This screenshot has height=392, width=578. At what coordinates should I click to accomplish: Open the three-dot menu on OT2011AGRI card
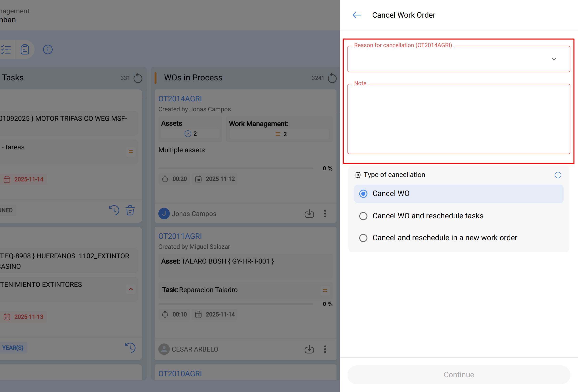325,349
